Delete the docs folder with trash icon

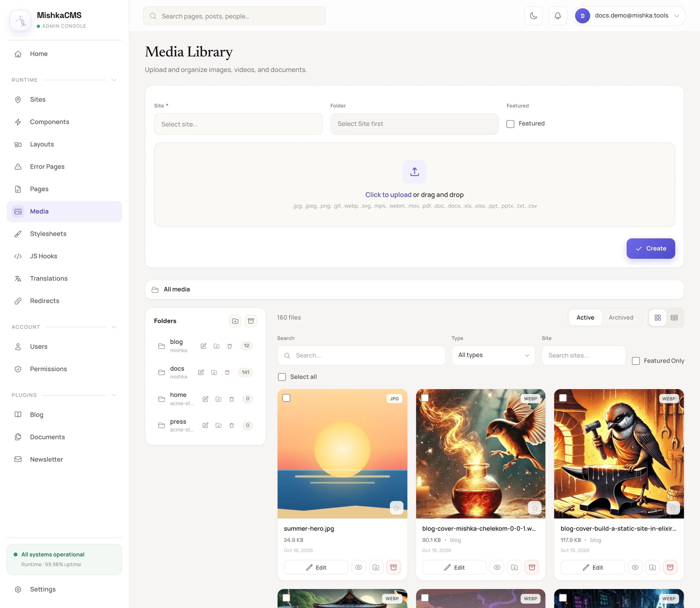pyautogui.click(x=227, y=373)
